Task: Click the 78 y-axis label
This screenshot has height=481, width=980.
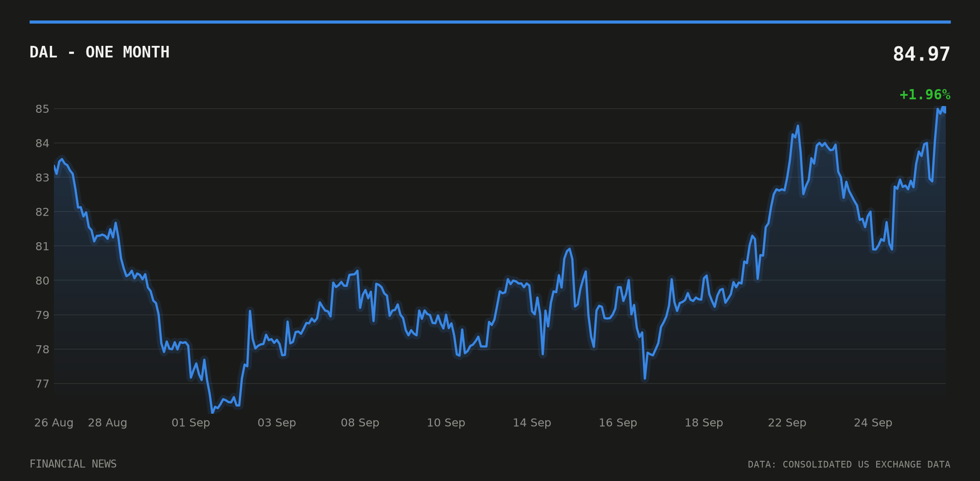Action: click(x=42, y=350)
